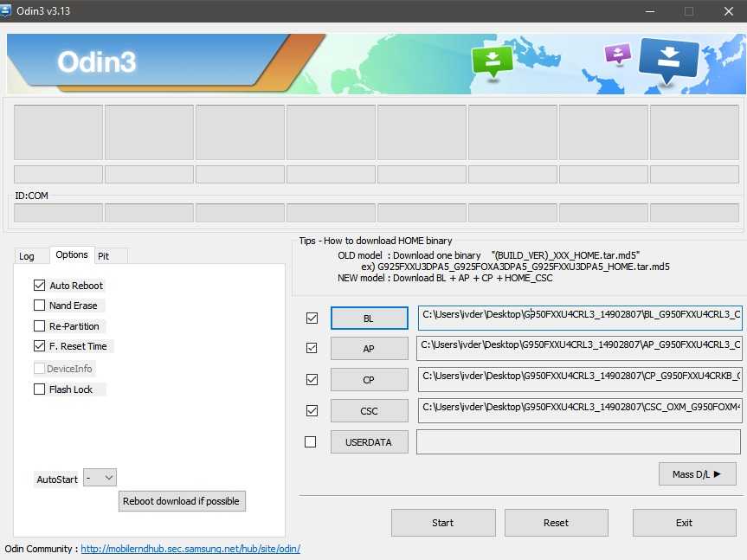This screenshot has width=747, height=560.
Task: Click the AP file browse button
Action: click(369, 349)
